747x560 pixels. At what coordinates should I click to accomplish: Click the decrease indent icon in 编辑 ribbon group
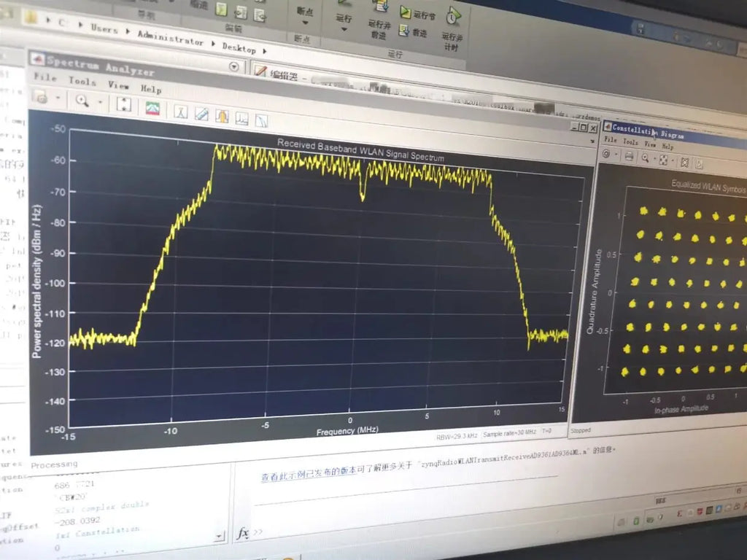(260, 15)
